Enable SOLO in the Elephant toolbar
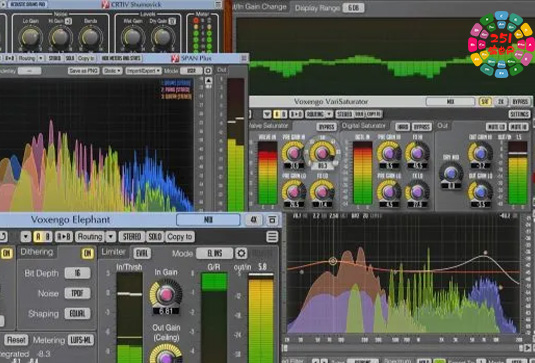The width and height of the screenshot is (535, 363). pos(155,236)
